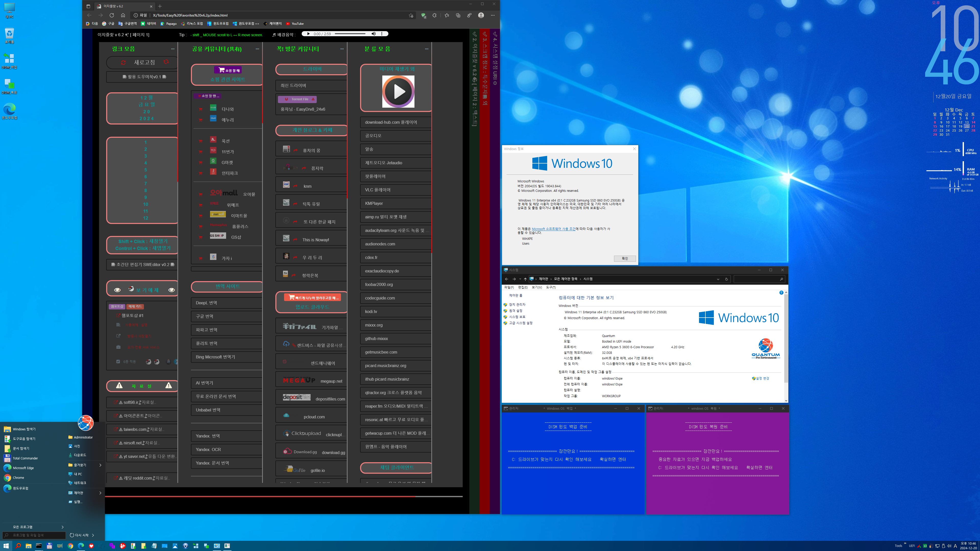The image size is (980, 551).
Task: Open Edge extensions menu
Action: [434, 15]
